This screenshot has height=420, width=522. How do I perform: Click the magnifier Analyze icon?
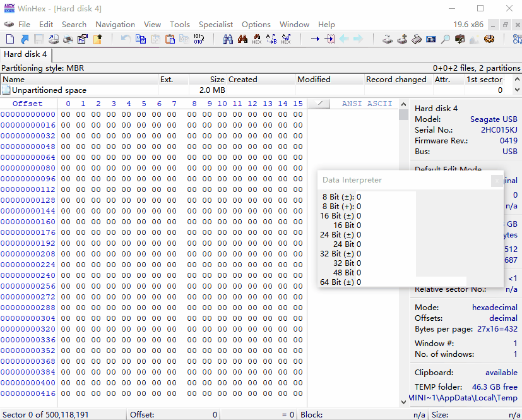point(446,39)
